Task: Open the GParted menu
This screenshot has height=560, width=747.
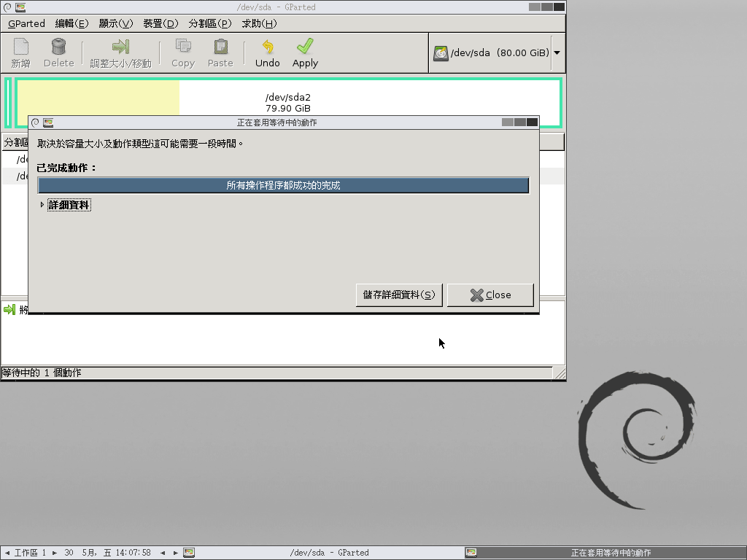Action: click(x=26, y=23)
